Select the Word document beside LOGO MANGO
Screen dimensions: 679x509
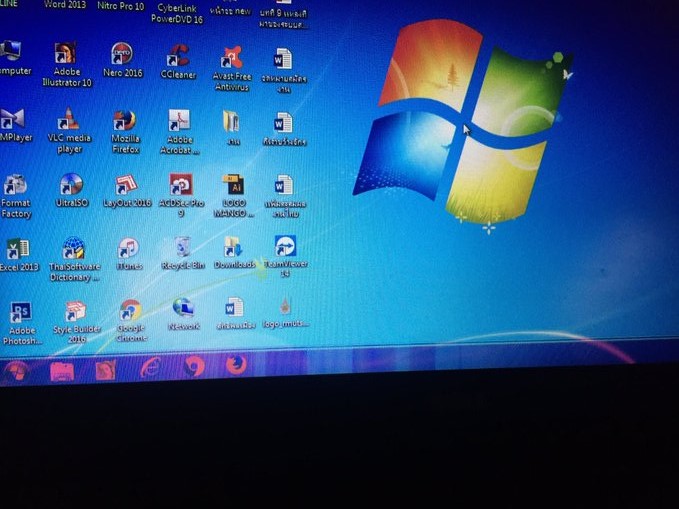click(x=284, y=186)
